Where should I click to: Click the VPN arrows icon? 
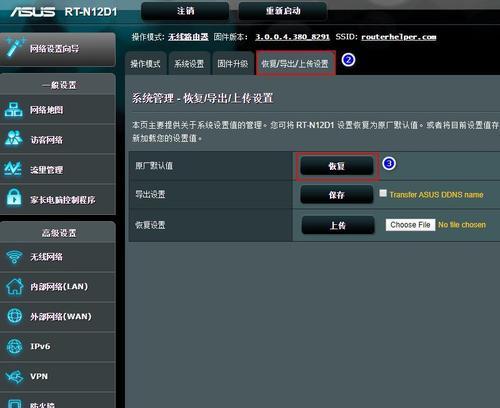[x=14, y=377]
